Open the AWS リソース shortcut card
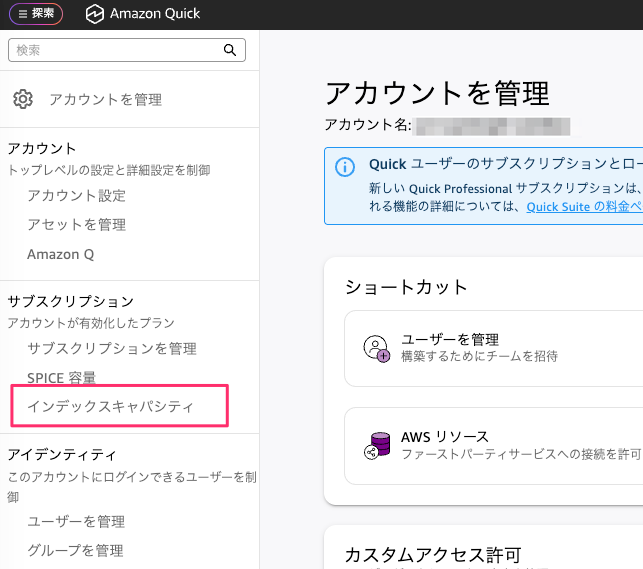The image size is (643, 569). coord(494,446)
